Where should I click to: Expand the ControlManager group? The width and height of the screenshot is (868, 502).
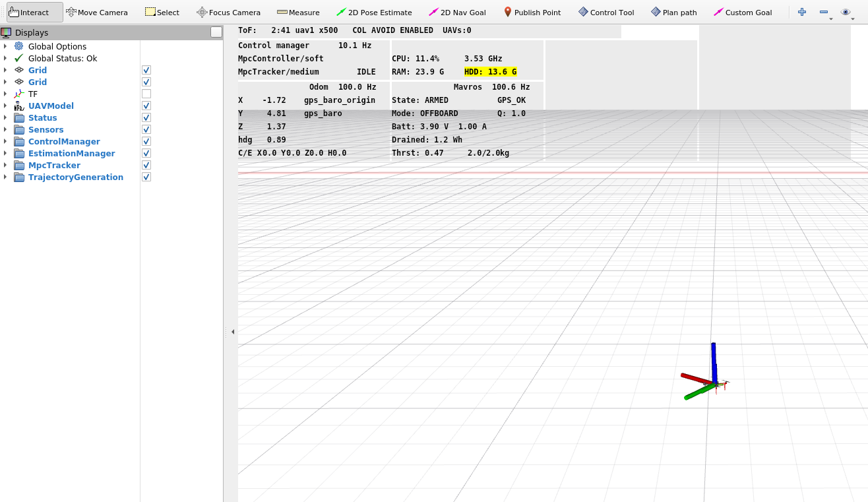(5, 141)
